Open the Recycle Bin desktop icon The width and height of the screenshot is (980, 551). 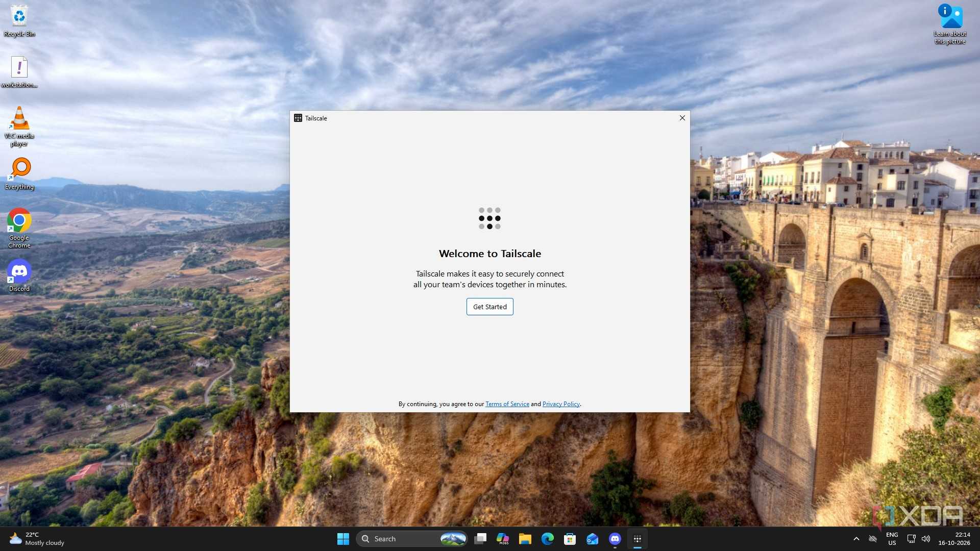[x=19, y=21]
